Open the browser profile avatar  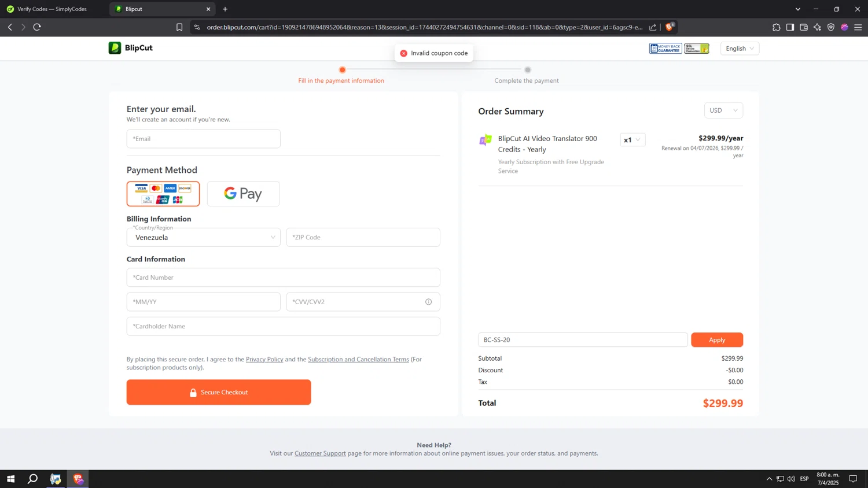click(844, 27)
